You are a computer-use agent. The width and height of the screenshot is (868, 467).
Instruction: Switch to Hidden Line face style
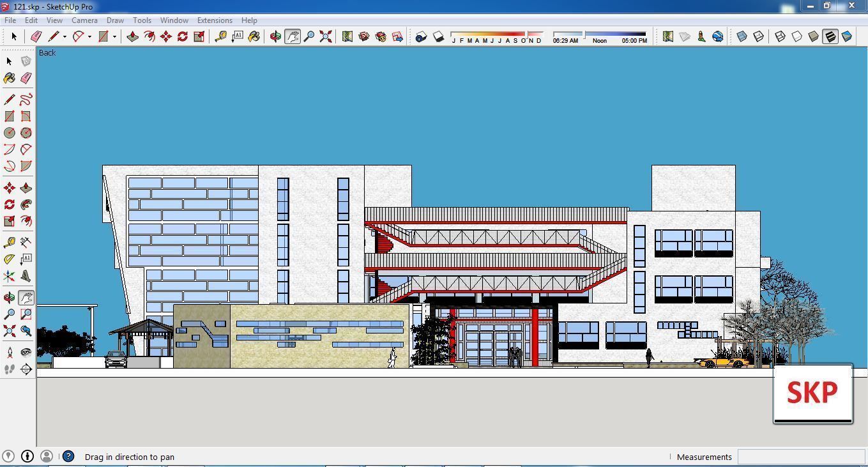point(796,36)
